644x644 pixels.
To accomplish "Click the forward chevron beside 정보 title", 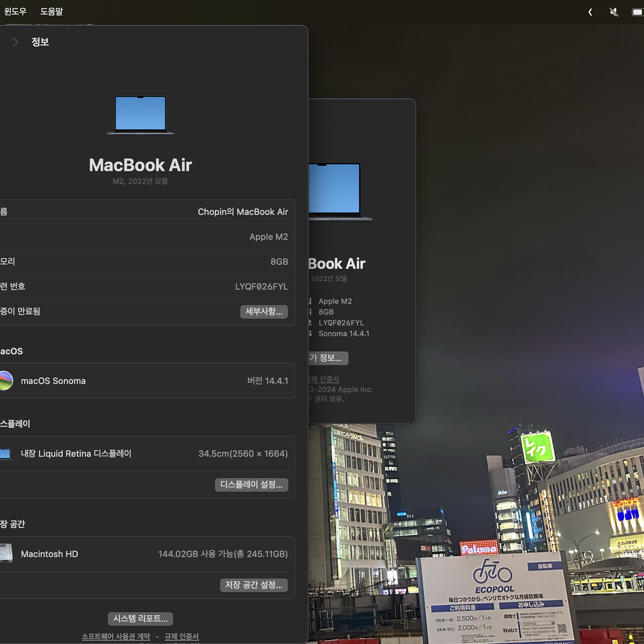I will tap(15, 42).
